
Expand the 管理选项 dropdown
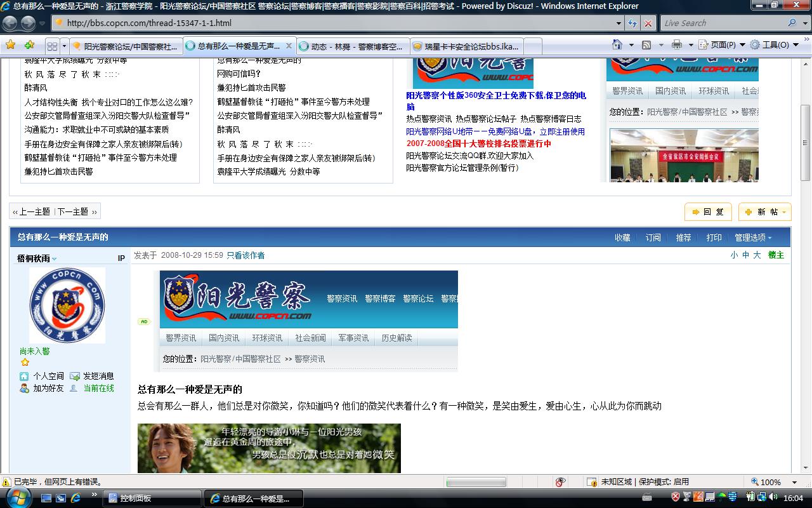[x=754, y=237]
